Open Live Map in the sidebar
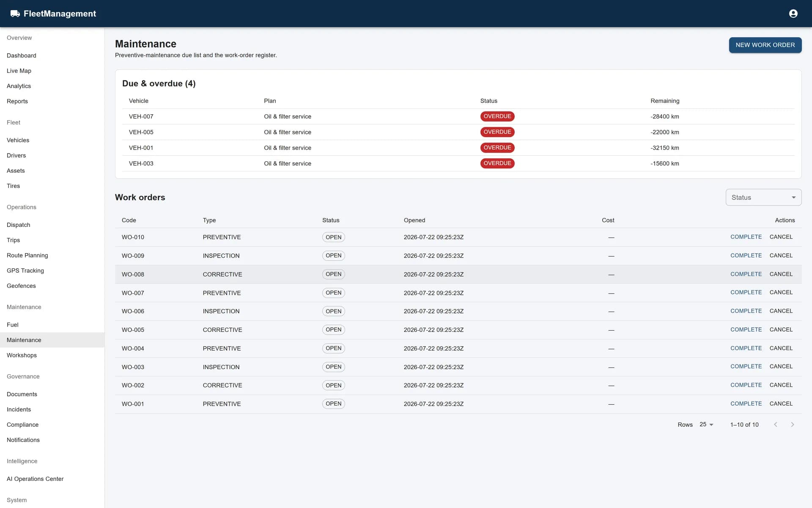 coord(52,71)
